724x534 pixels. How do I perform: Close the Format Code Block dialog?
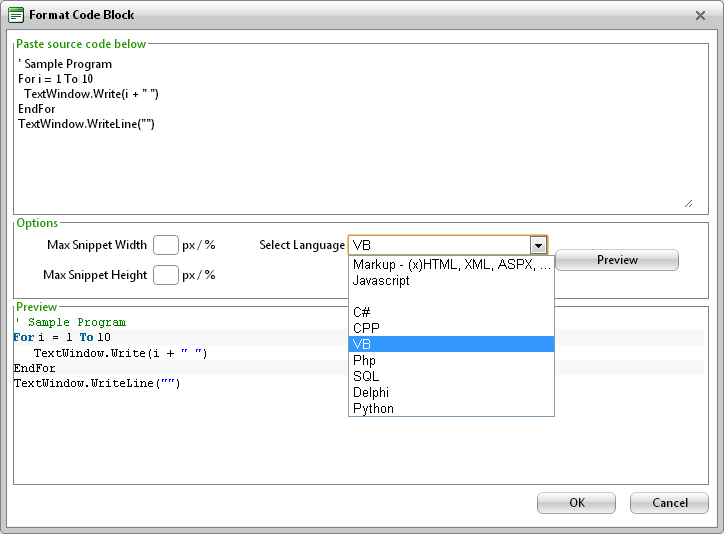[x=700, y=16]
